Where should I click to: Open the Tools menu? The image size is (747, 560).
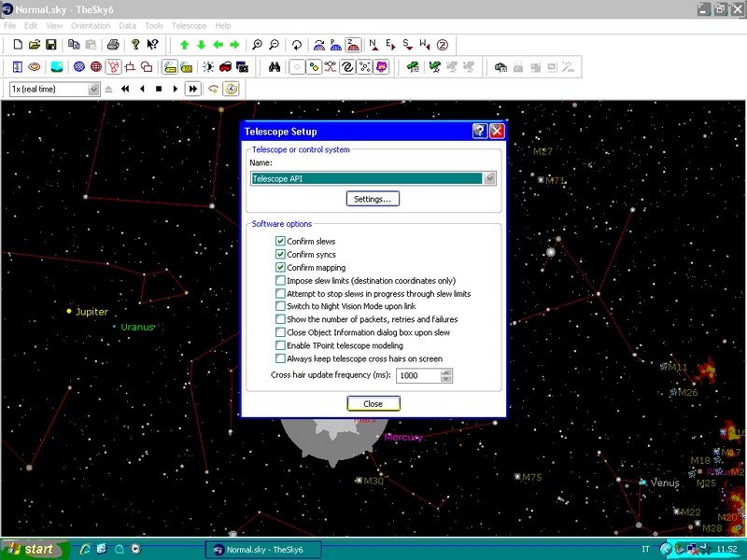tap(154, 26)
